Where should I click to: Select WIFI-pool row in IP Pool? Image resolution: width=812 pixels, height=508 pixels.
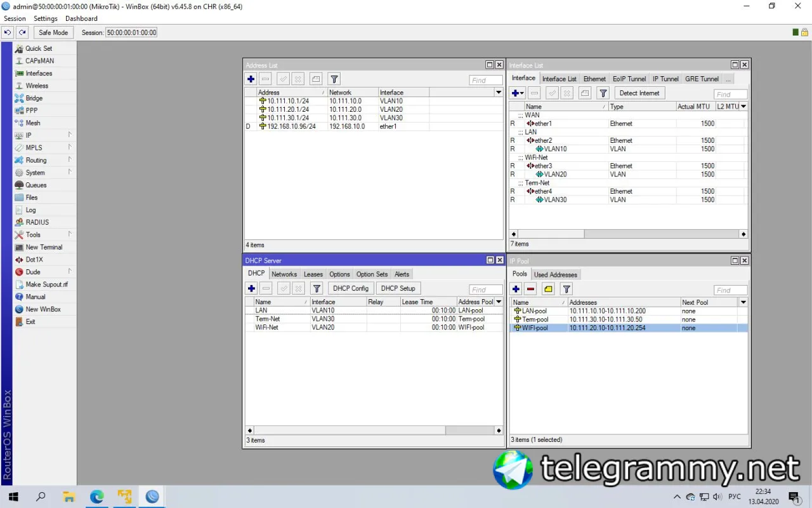pos(629,328)
